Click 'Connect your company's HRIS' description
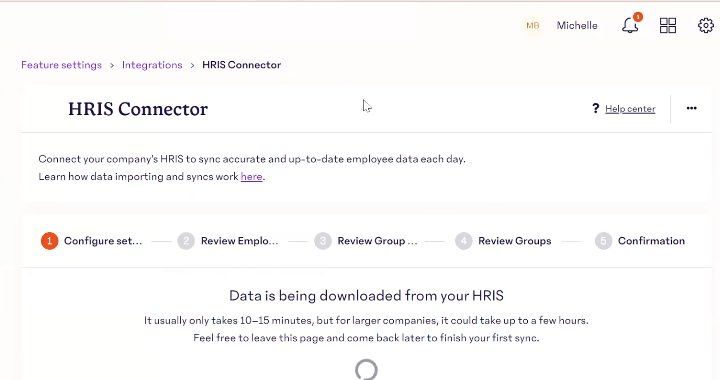Screen dimensions: 720x380 252,159
